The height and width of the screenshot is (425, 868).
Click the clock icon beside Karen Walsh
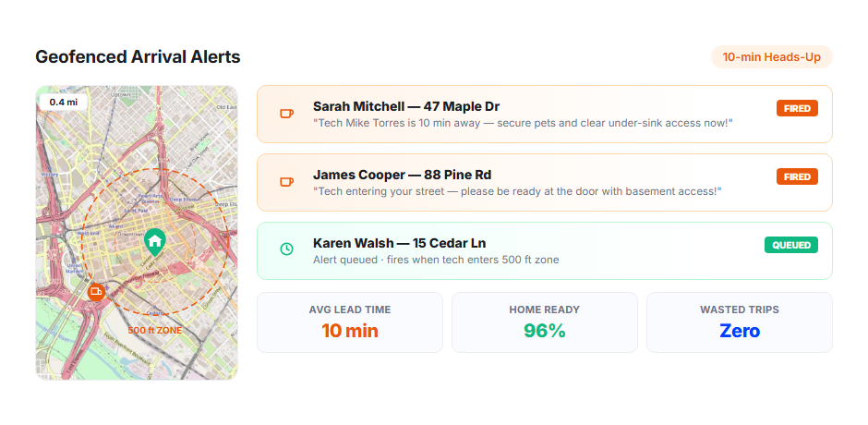click(x=286, y=249)
